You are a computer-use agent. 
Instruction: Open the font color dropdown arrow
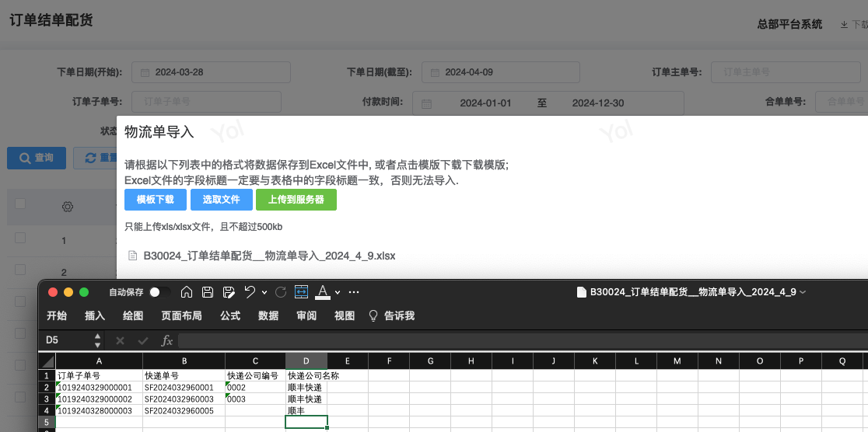338,293
